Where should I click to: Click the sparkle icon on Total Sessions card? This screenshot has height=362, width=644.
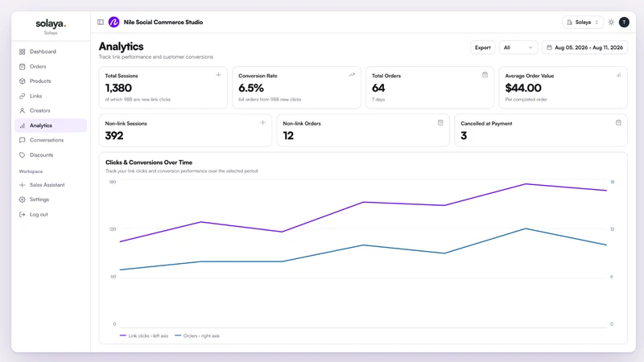218,75
